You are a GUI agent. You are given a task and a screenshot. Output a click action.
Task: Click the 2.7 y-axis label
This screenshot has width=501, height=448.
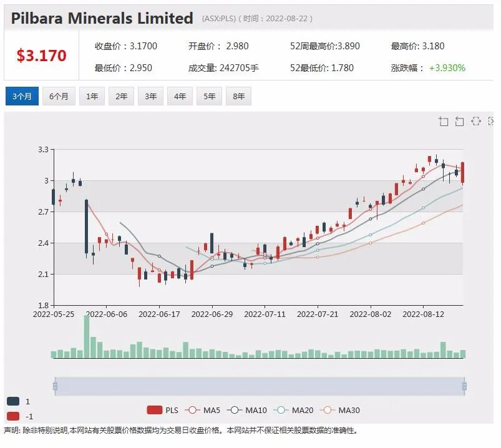tap(44, 212)
